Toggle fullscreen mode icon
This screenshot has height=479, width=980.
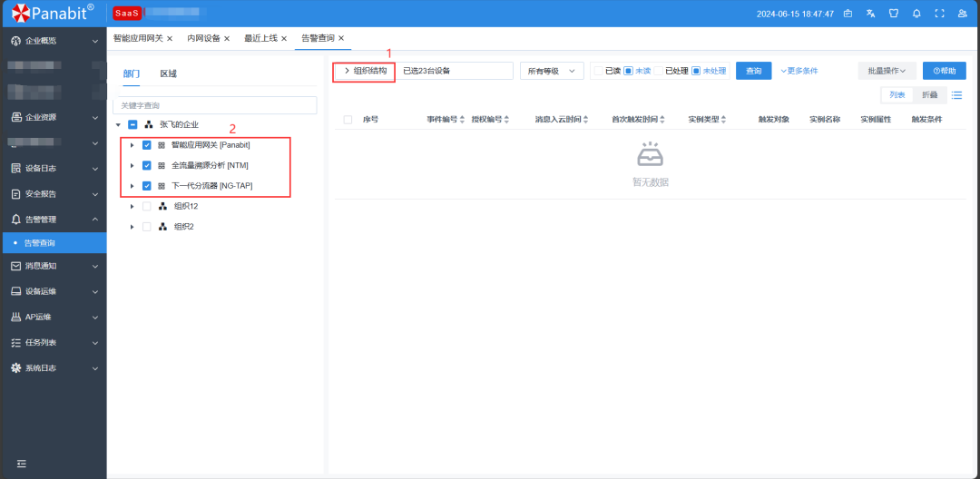pos(939,13)
